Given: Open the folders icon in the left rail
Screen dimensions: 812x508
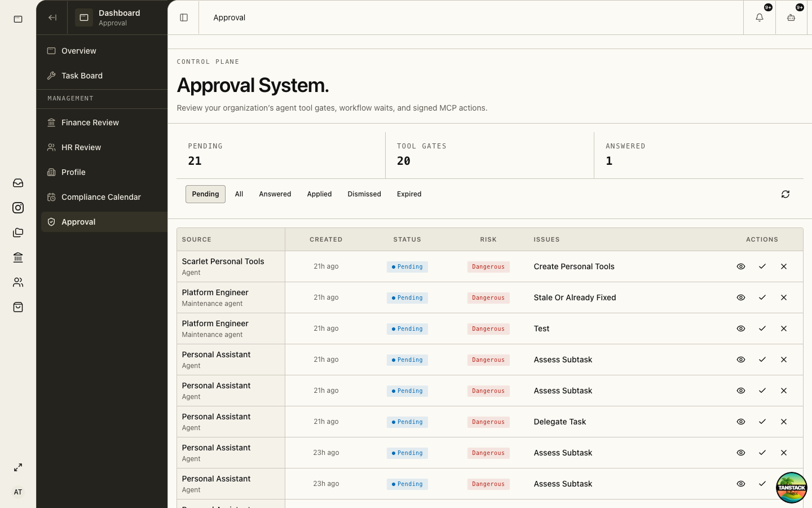Looking at the screenshot, I should coord(18,233).
